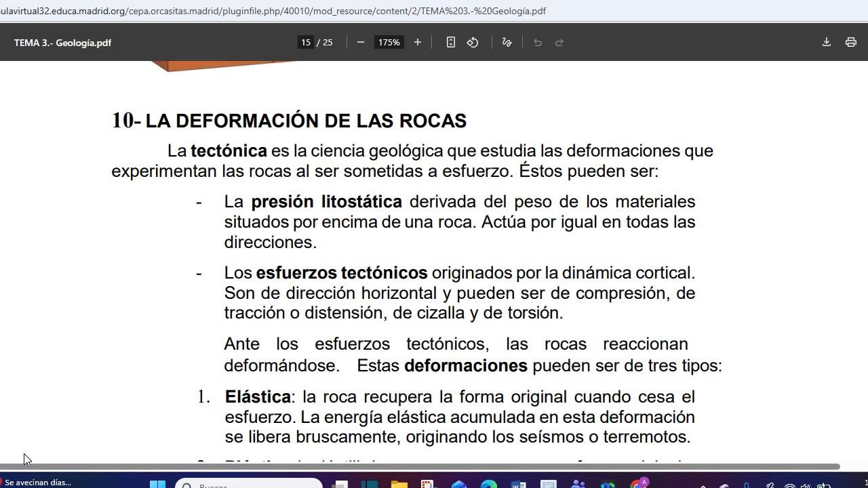The width and height of the screenshot is (868, 488).
Task: Click the total page count '25'
Action: pyautogui.click(x=328, y=42)
